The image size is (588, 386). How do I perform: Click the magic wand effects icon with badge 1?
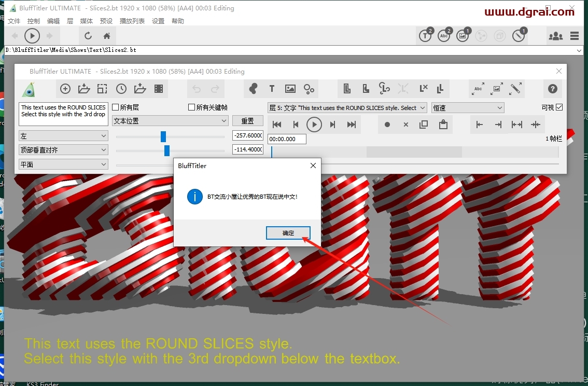(520, 35)
